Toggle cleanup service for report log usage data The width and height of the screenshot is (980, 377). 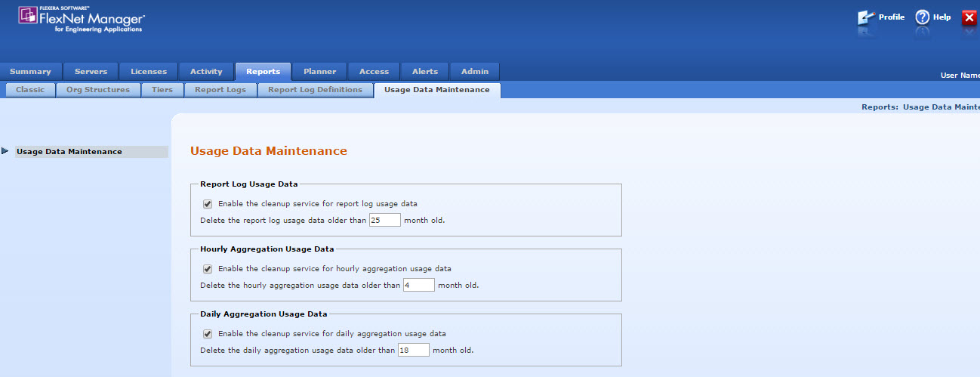pos(207,204)
